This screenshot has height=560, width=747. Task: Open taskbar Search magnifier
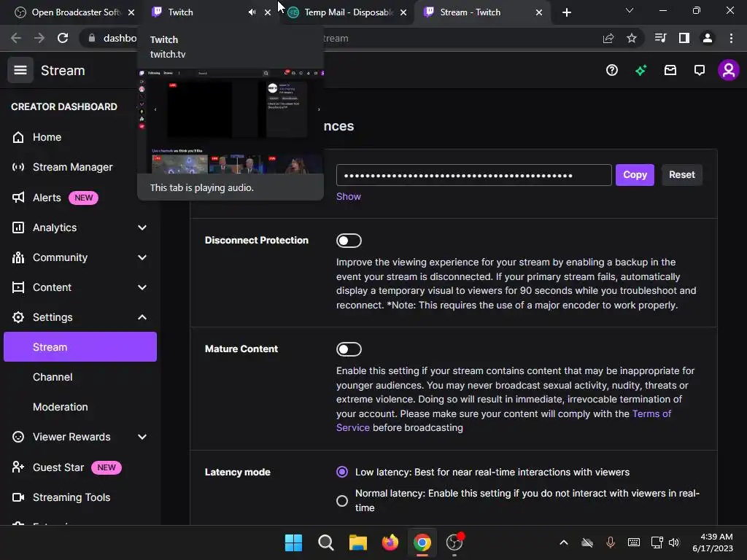(326, 542)
